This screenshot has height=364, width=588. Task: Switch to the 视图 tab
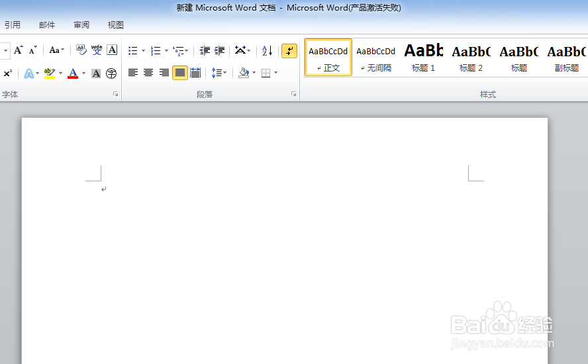[115, 25]
